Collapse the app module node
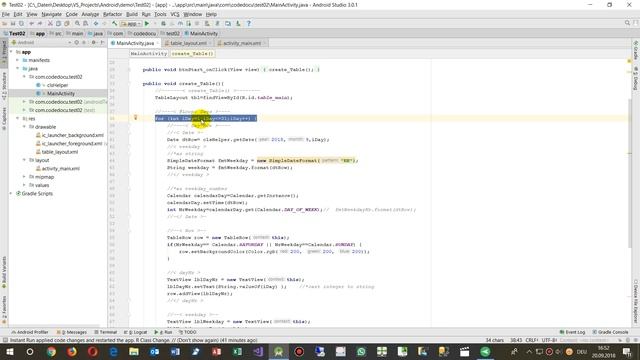 11,52
